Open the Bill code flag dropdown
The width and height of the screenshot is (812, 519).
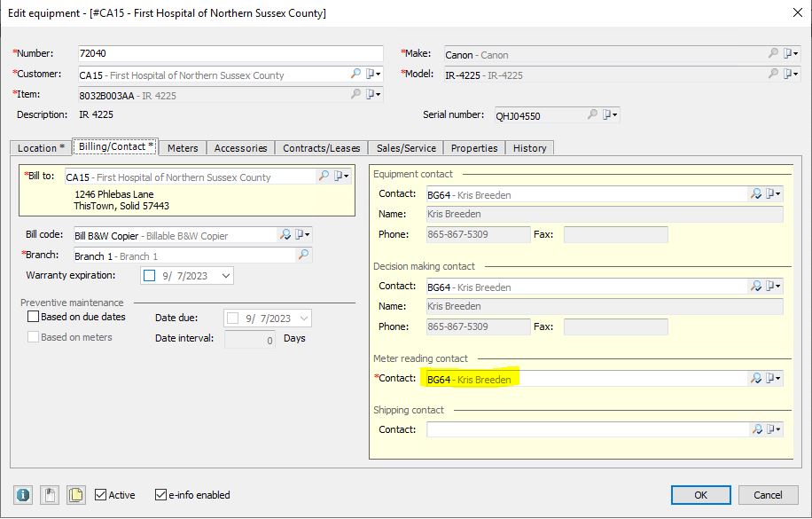click(302, 234)
